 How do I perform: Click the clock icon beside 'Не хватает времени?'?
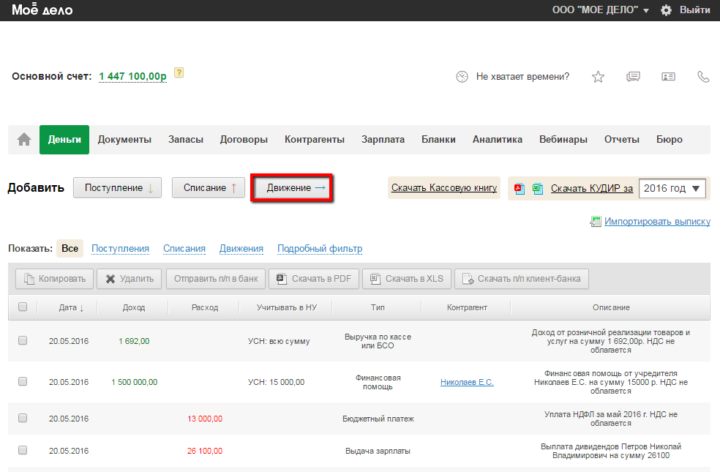click(461, 76)
